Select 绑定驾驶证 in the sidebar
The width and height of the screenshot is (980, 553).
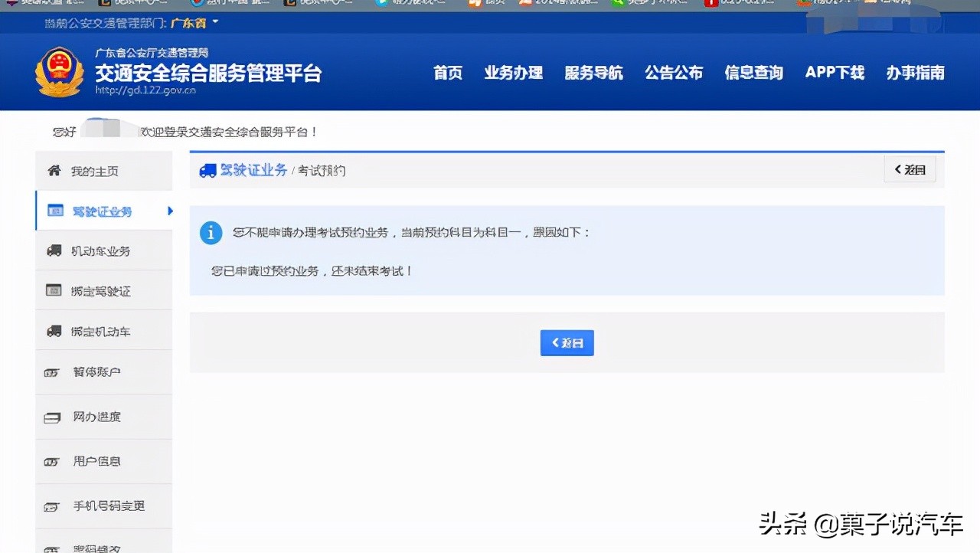point(103,290)
